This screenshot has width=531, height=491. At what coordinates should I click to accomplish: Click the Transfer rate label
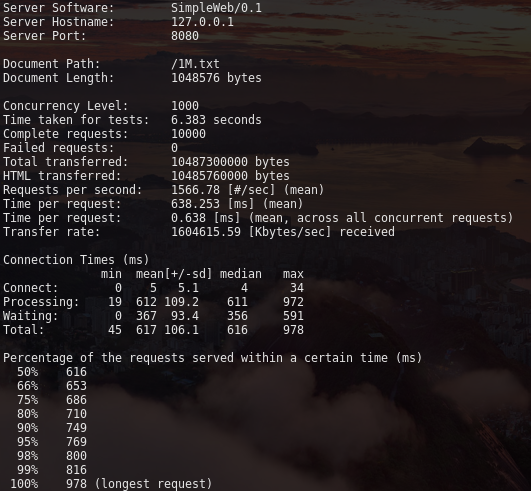(52, 232)
